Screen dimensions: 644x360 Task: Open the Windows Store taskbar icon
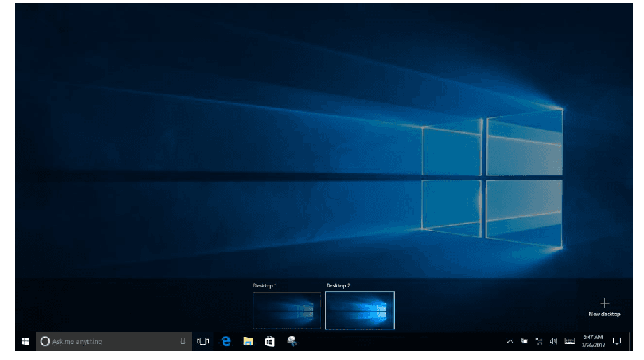tap(269, 341)
